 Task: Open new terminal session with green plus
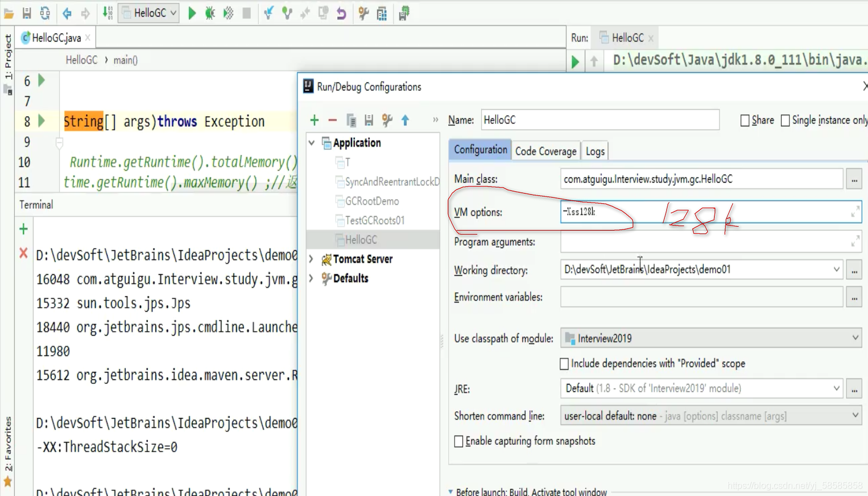23,229
